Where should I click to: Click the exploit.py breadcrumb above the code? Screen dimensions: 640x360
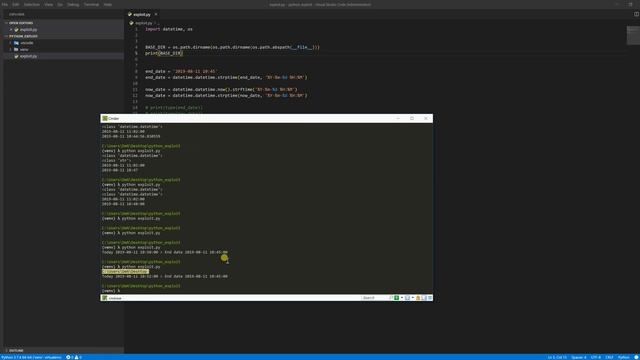click(143, 23)
